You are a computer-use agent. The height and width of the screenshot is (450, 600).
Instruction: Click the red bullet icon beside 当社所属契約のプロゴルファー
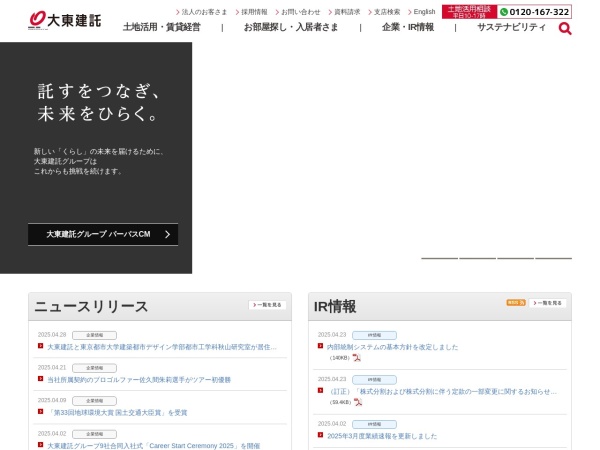[x=40, y=379]
